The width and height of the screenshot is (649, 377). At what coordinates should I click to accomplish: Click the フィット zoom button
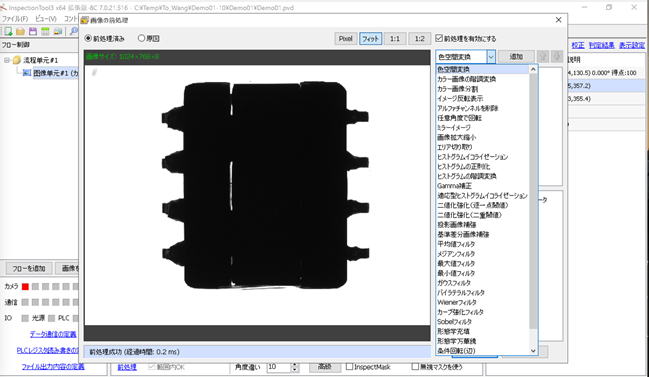pos(370,38)
